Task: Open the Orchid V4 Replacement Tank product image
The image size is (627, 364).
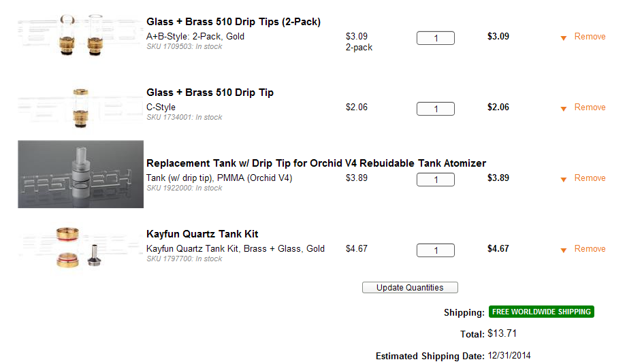Action: pyautogui.click(x=80, y=174)
